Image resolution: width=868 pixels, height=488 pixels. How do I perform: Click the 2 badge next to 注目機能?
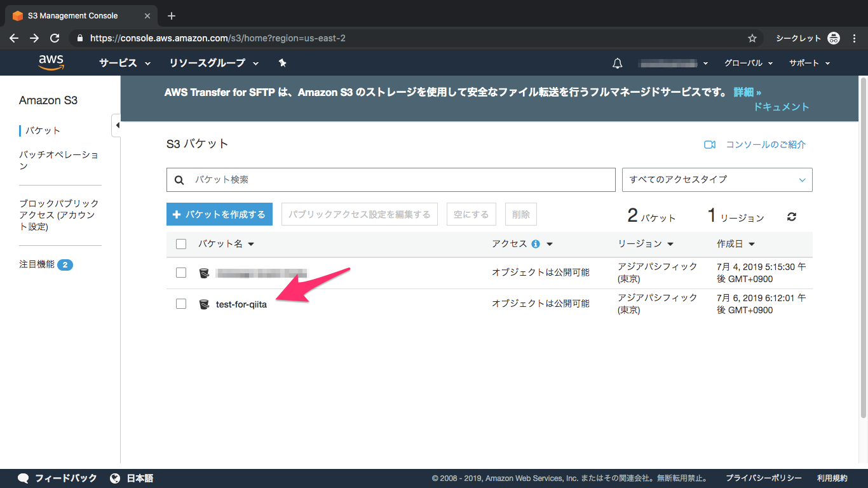pyautogui.click(x=65, y=265)
